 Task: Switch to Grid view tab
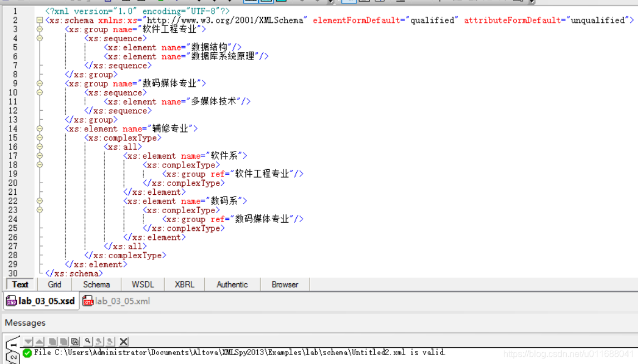(55, 285)
